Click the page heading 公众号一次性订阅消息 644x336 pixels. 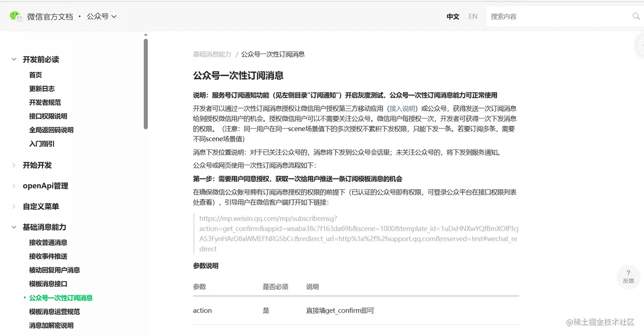tap(238, 76)
